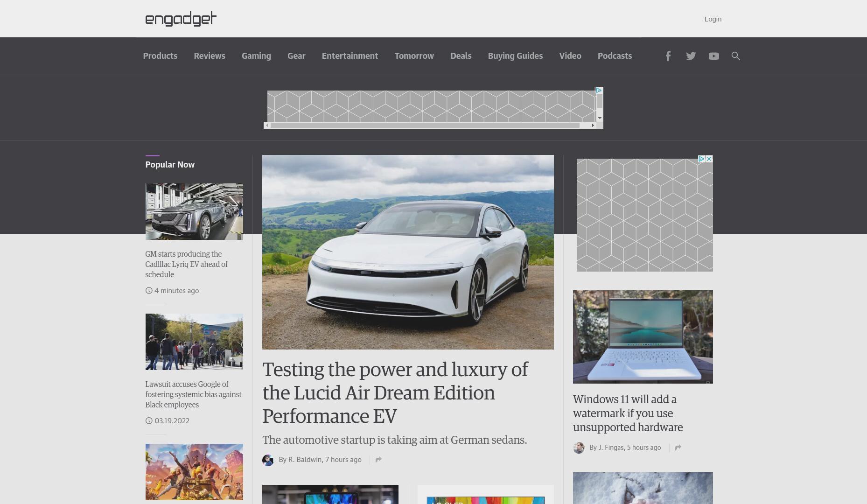Click the Google campus crowd thumbnail

click(194, 342)
